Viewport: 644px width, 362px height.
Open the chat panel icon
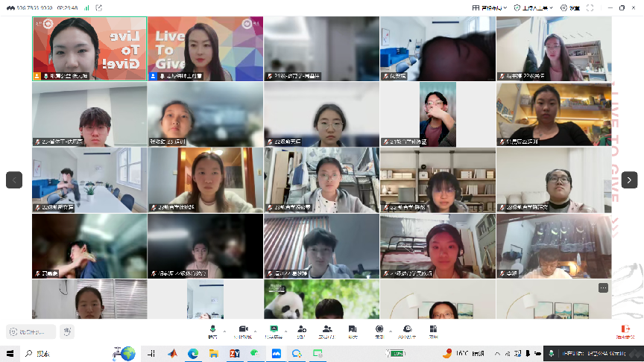pyautogui.click(x=352, y=329)
